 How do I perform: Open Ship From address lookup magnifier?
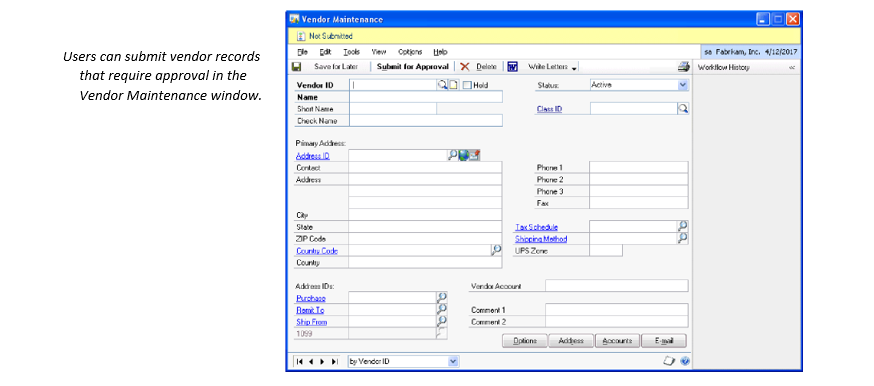[442, 321]
